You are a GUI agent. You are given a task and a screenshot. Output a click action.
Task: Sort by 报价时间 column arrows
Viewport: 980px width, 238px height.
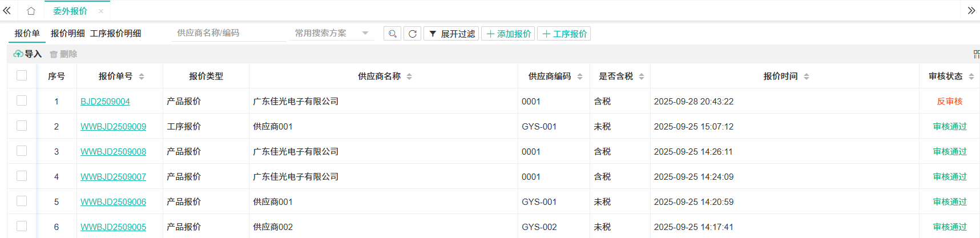pos(806,76)
